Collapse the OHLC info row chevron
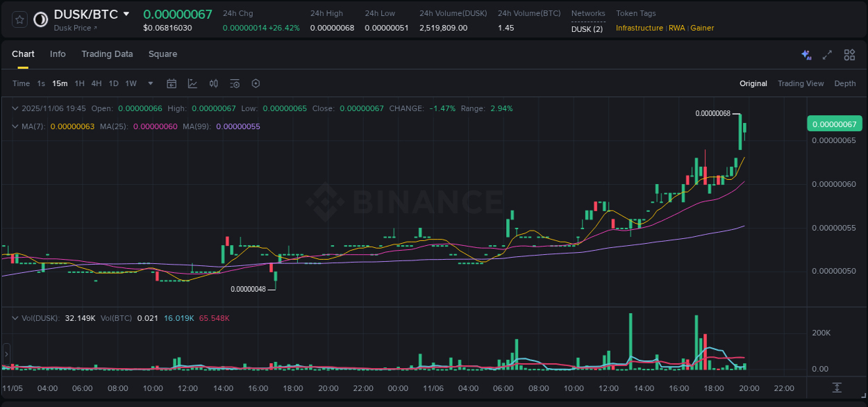Image resolution: width=868 pixels, height=407 pixels. [x=15, y=108]
